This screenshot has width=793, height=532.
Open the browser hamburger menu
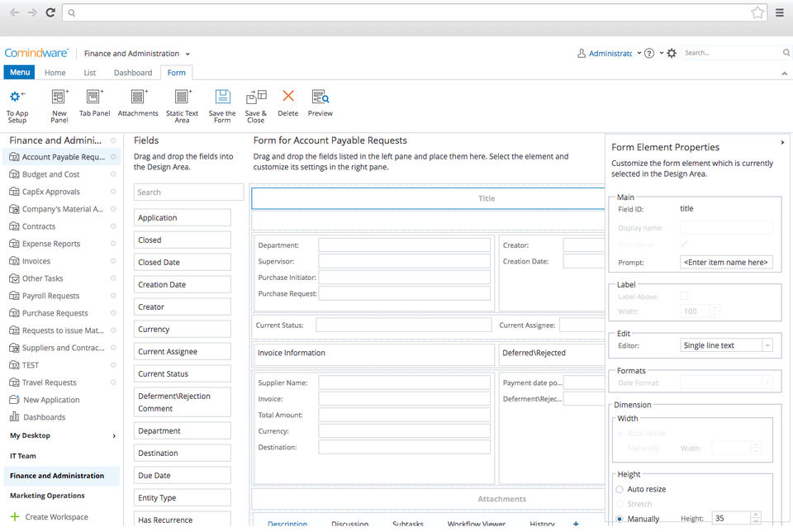tap(780, 12)
